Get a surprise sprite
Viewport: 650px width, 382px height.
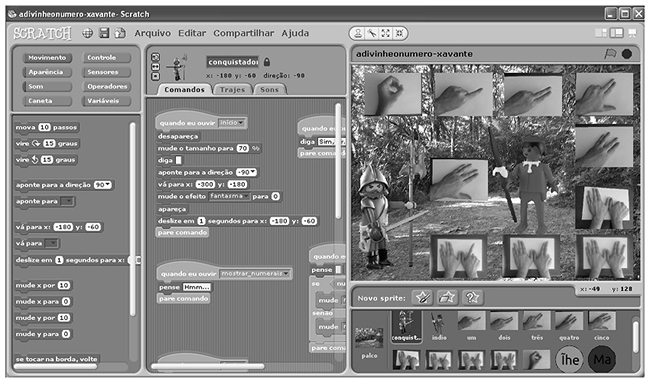click(472, 297)
